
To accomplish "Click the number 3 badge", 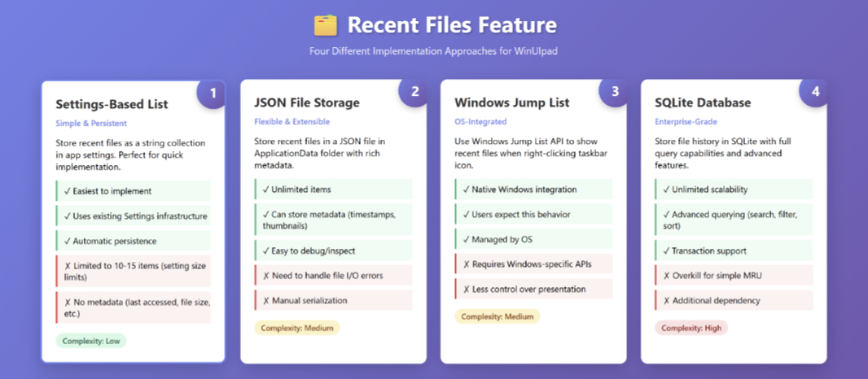I will (x=615, y=92).
